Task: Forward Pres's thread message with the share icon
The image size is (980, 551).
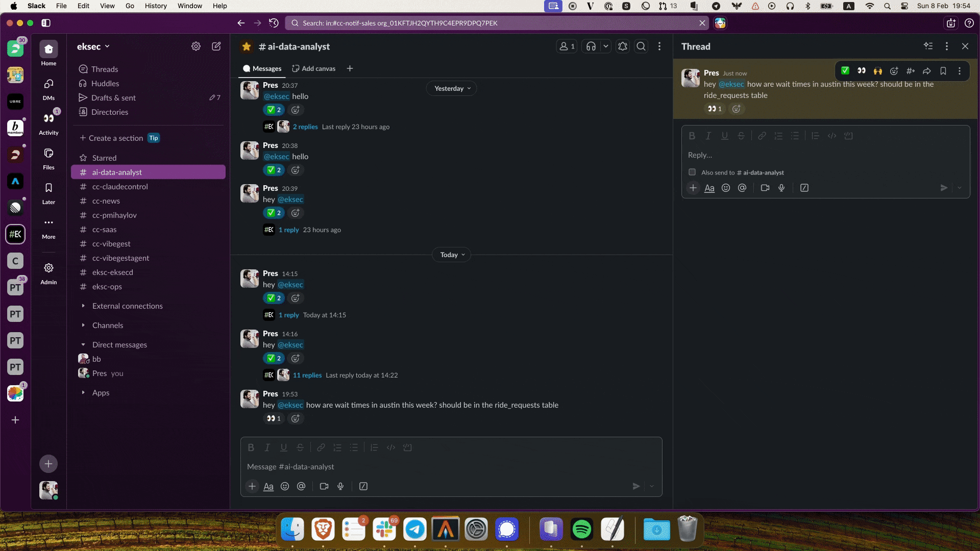Action: click(x=927, y=71)
